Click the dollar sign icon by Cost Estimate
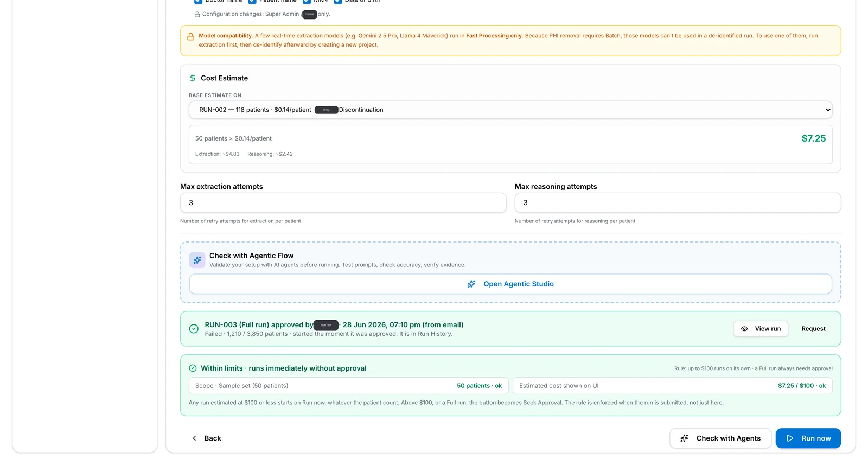This screenshot has width=868, height=465. pyautogui.click(x=193, y=78)
